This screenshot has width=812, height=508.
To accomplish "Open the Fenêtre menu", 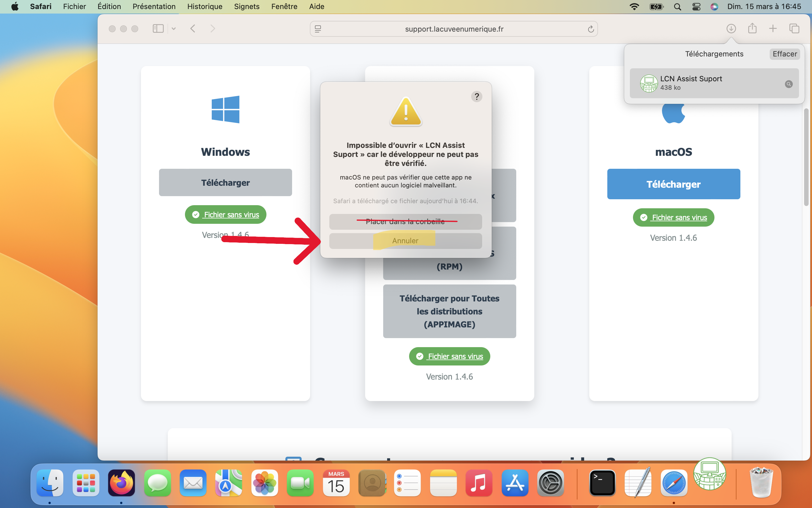I will tap(284, 6).
